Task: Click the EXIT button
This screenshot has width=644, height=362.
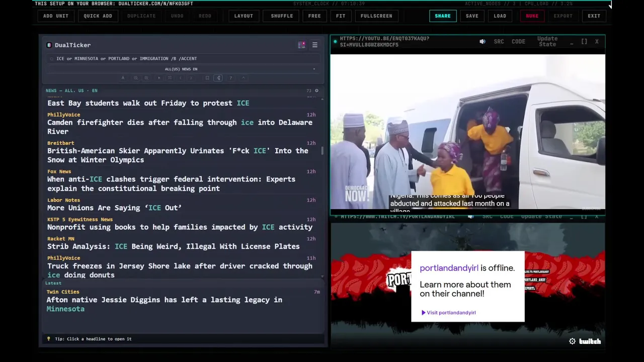Action: (594, 16)
